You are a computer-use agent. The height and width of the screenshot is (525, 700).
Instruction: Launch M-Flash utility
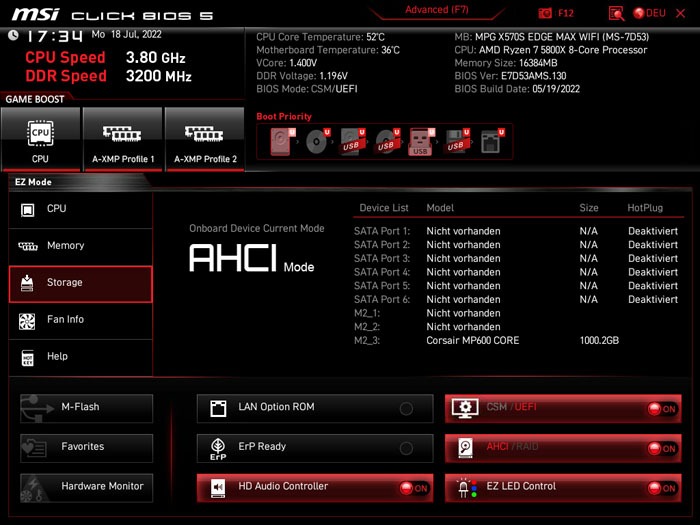coord(87,408)
